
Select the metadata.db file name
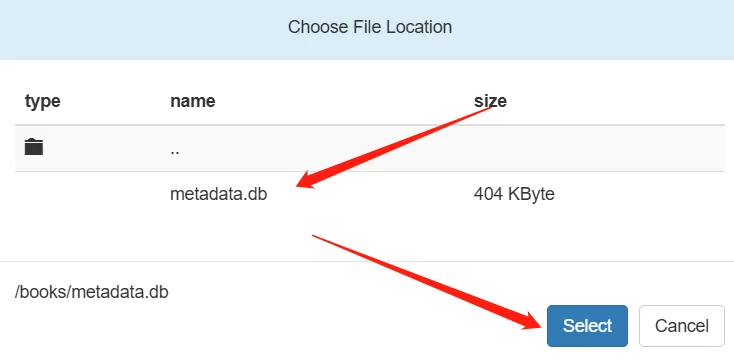click(x=219, y=194)
